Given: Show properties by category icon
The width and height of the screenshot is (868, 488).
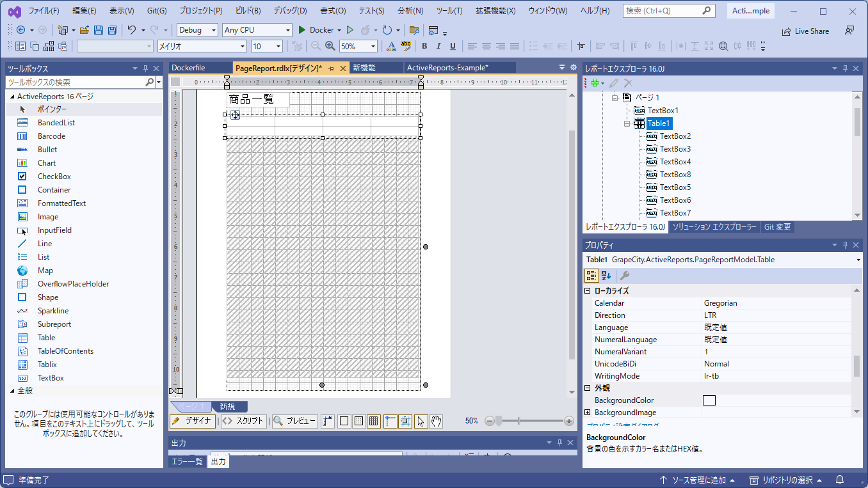Looking at the screenshot, I should click(591, 276).
